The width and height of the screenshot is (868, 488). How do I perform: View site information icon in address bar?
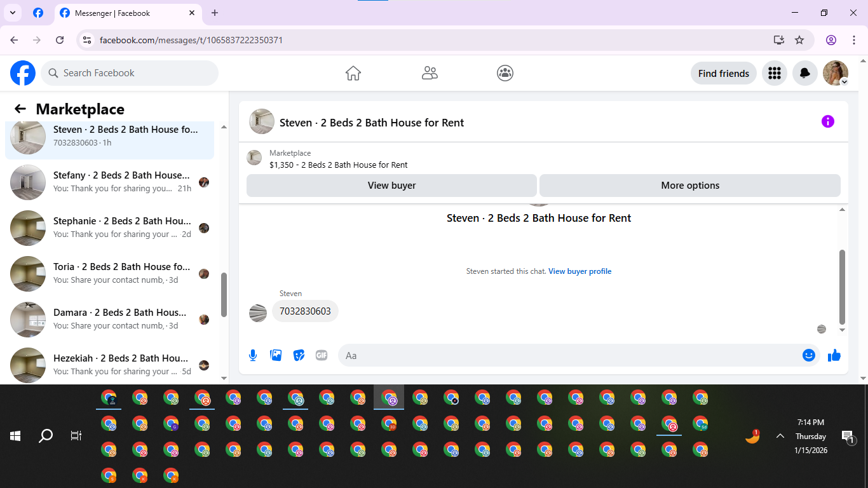(x=88, y=40)
